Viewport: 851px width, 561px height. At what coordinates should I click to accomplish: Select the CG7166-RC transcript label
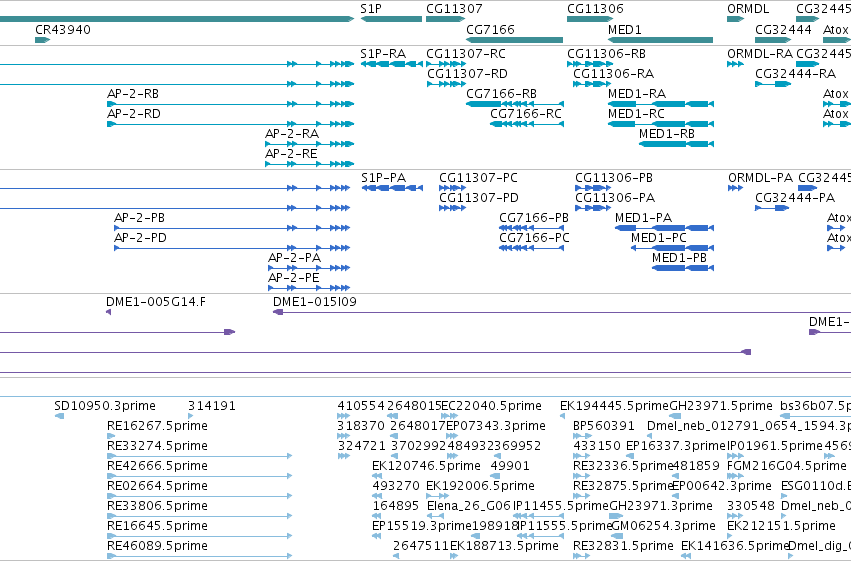[526, 113]
